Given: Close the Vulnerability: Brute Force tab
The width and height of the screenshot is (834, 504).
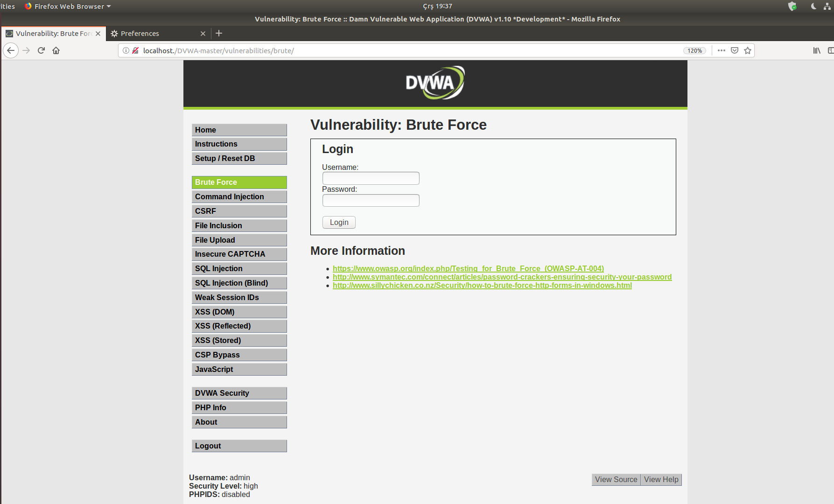Looking at the screenshot, I should [98, 34].
